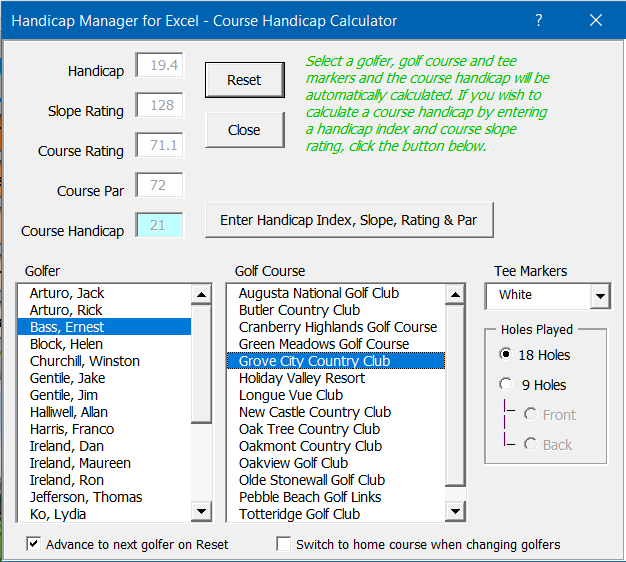Select Augusta National Golf Club
The width and height of the screenshot is (626, 562).
pos(336,293)
